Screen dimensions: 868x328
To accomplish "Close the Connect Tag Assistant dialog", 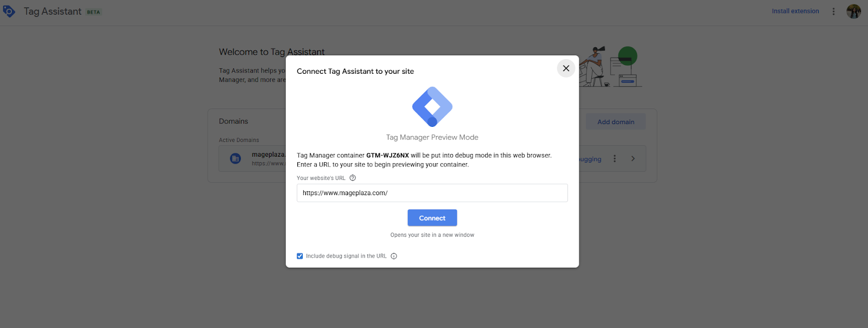I will [566, 68].
